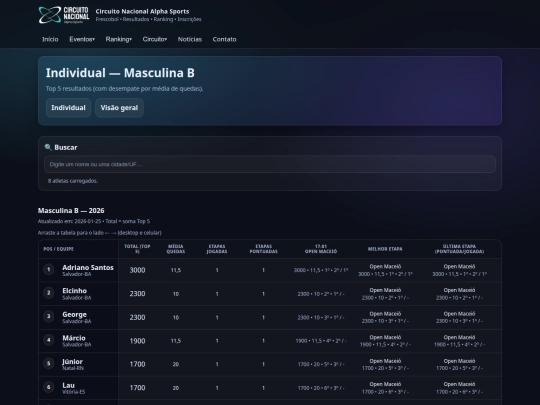Click Adriano Santos média quedas 11,5
The width and height of the screenshot is (540, 405).
pyautogui.click(x=176, y=270)
